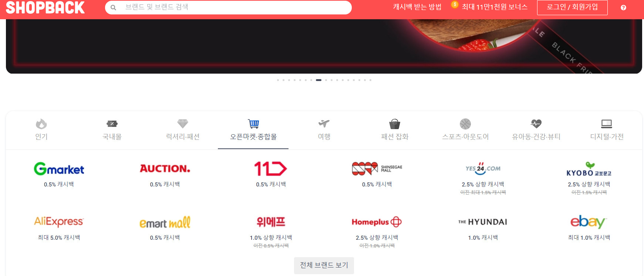Open the ebay store logo

tap(589, 222)
